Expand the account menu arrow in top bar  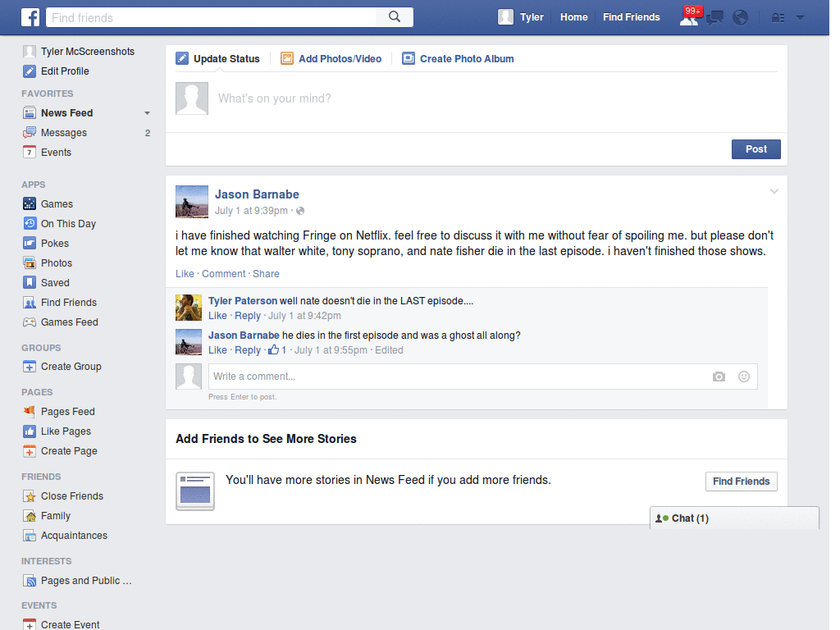(x=800, y=18)
